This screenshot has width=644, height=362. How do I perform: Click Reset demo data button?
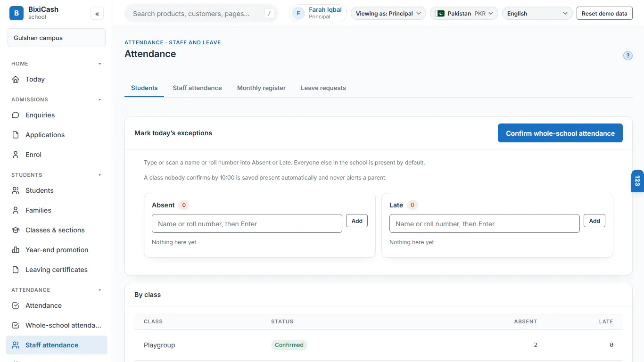click(x=604, y=14)
